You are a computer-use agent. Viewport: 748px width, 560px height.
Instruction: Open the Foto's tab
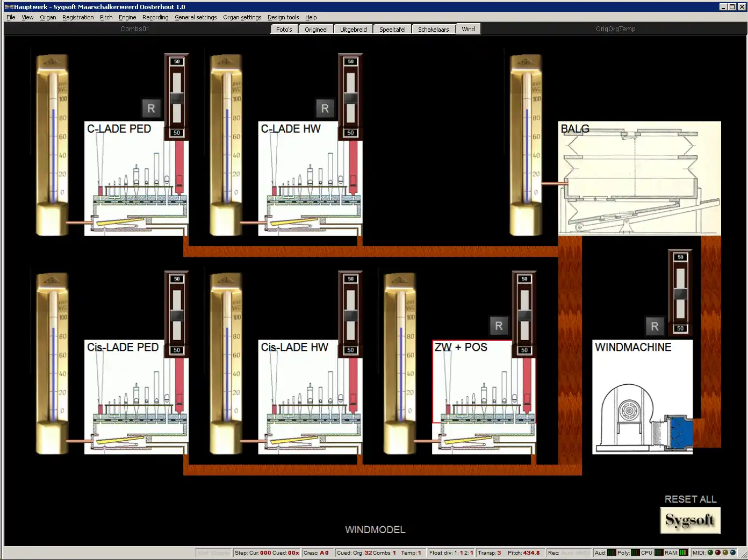[284, 30]
